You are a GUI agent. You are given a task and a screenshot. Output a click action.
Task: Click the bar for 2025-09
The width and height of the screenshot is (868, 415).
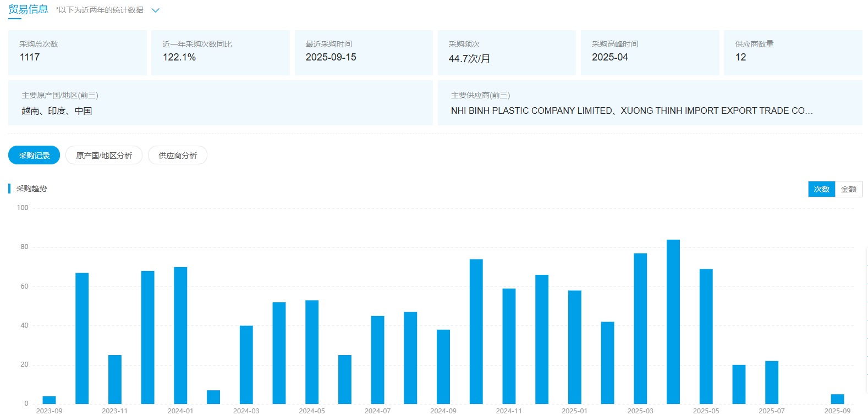[837, 399]
